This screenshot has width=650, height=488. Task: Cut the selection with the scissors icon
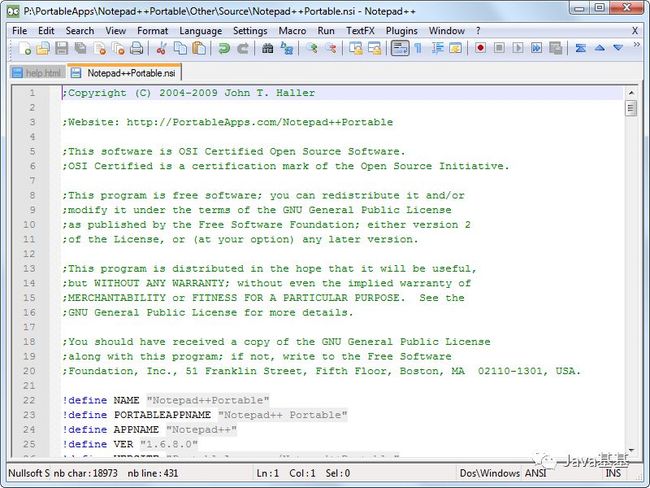tap(161, 49)
